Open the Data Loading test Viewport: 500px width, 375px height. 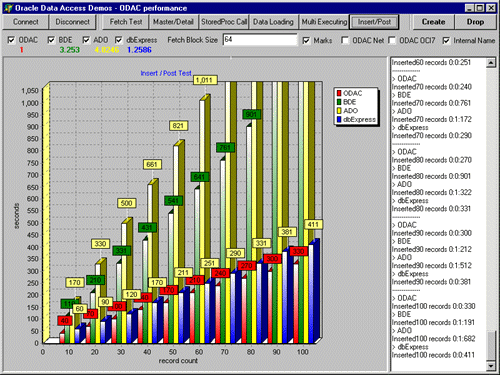coord(273,22)
